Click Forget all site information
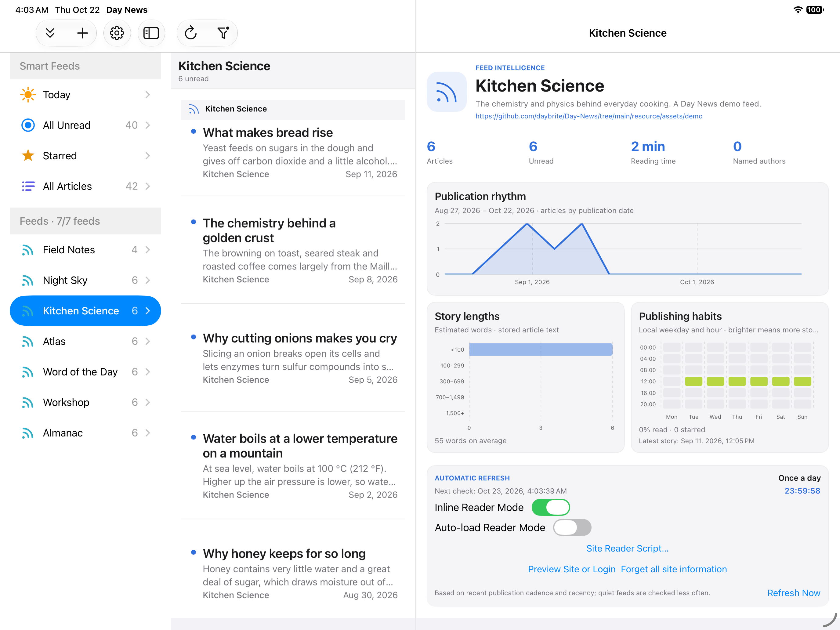Image resolution: width=840 pixels, height=630 pixels. click(x=674, y=569)
